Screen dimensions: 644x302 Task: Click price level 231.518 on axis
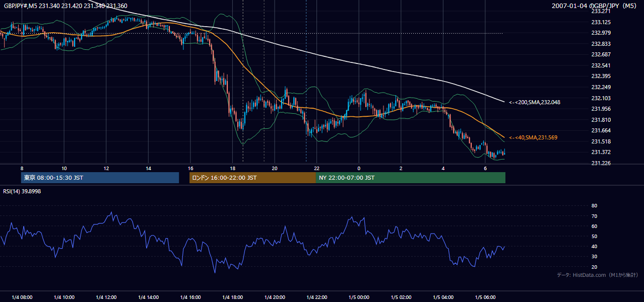[601, 141]
